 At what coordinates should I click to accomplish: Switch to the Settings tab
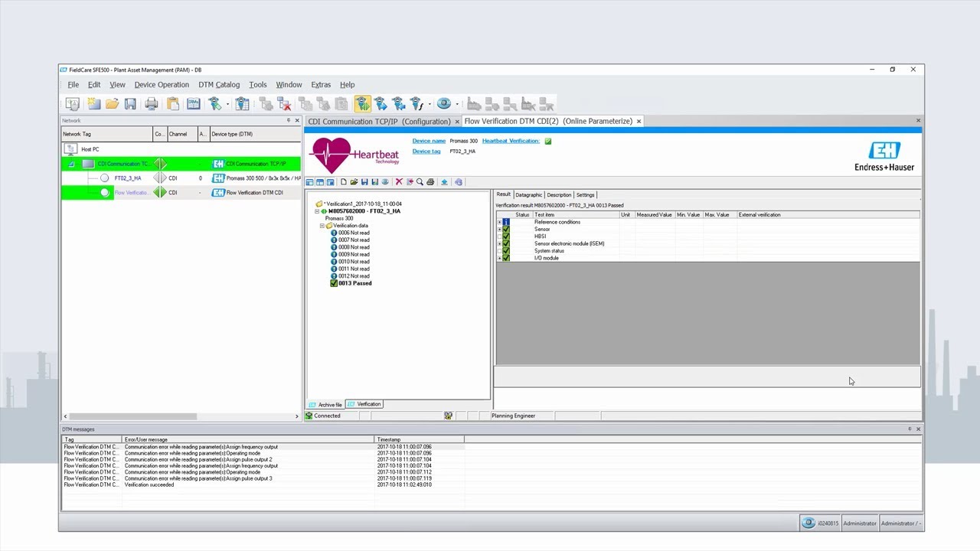coord(585,194)
